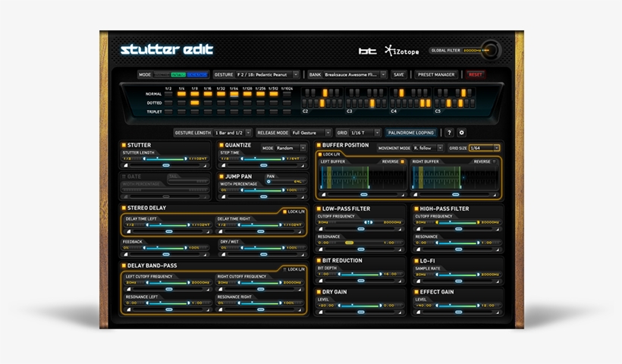This screenshot has height=364, width=622.
Task: Toggle the Bit Reduction module
Action: click(x=319, y=261)
